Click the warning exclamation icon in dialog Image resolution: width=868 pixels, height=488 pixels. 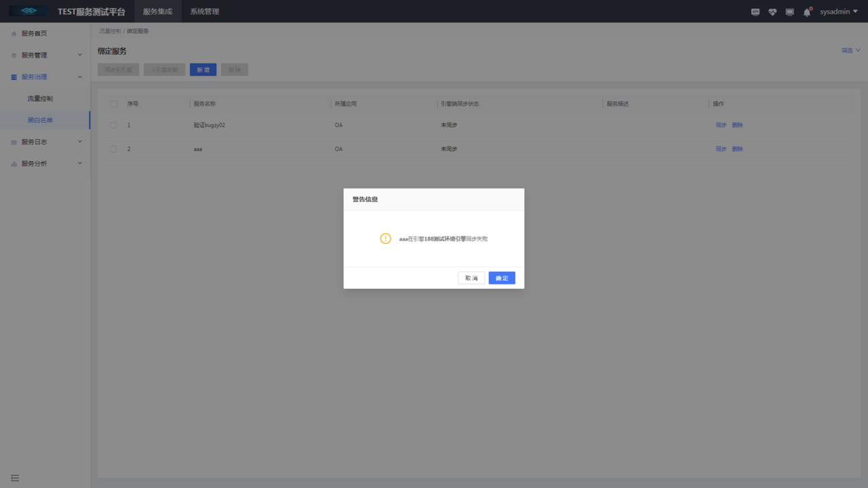[385, 238]
